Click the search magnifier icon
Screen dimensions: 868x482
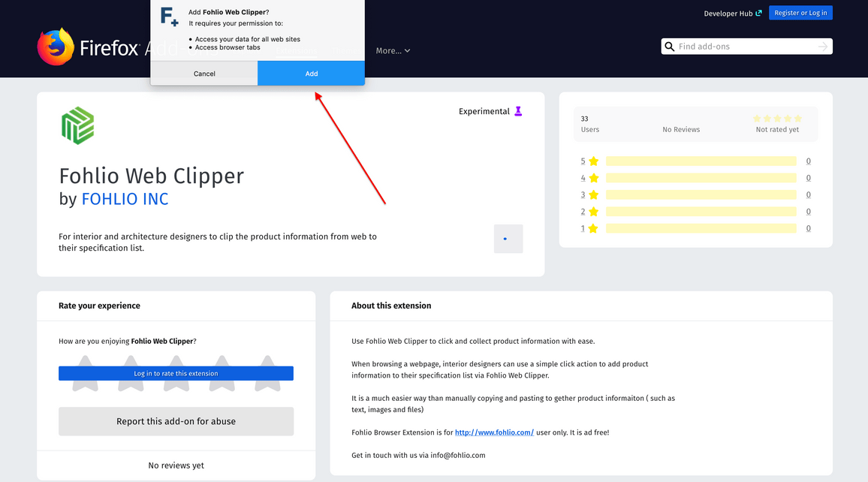[669, 47]
